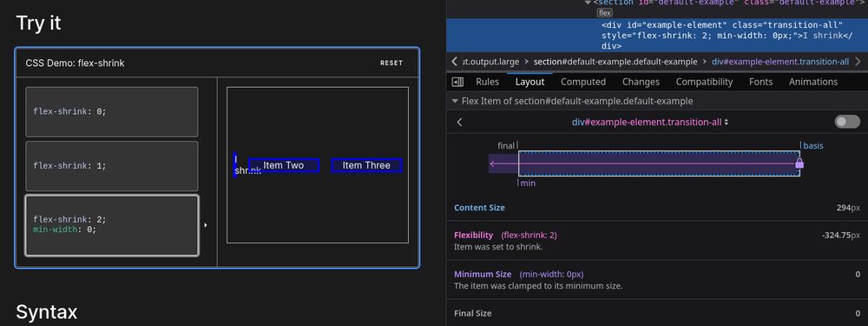Select the flex-shrink: 1 example

coord(112,166)
